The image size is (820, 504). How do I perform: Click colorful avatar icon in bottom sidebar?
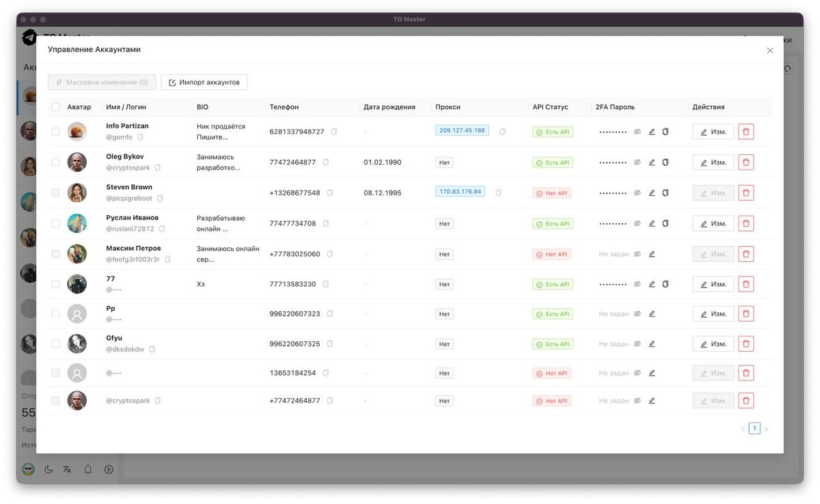[x=28, y=469]
